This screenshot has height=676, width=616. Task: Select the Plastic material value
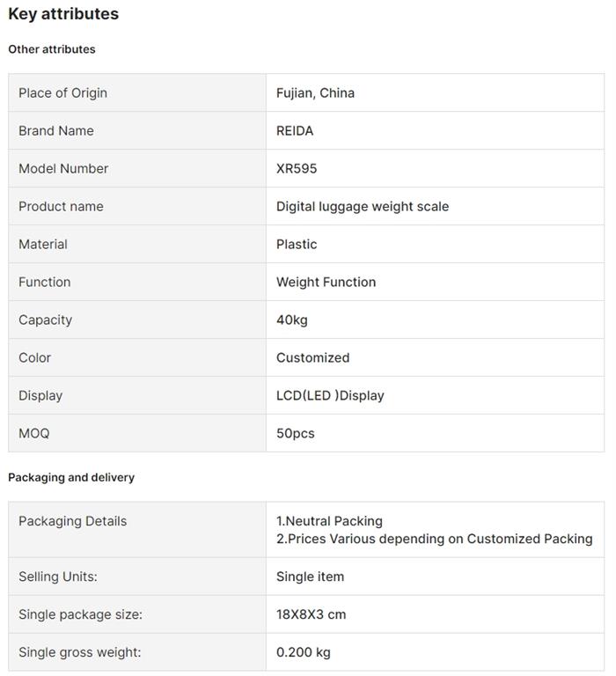coord(297,244)
